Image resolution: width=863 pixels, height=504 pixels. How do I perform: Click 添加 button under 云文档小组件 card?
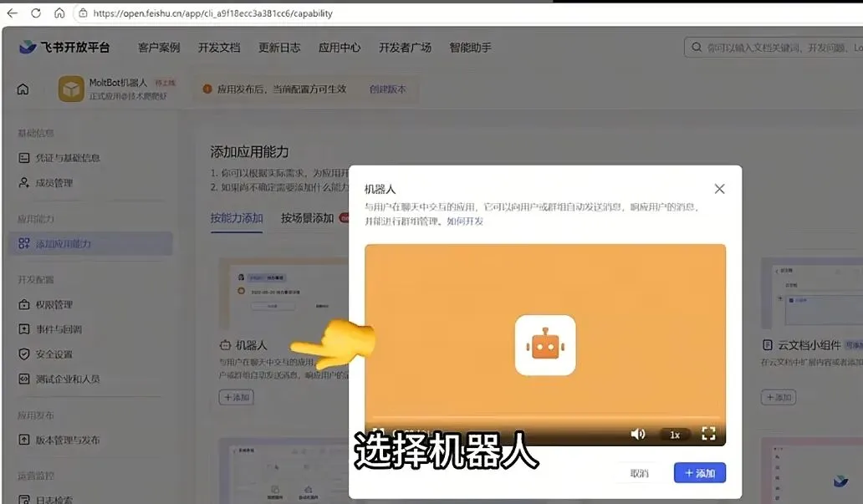point(779,397)
